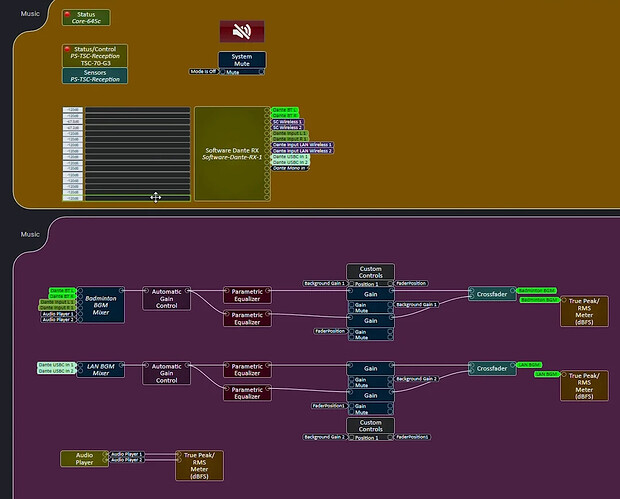Image resolution: width=620 pixels, height=499 pixels.
Task: Click the Dante channel list panel left of Software Dante RX
Action: click(x=126, y=154)
